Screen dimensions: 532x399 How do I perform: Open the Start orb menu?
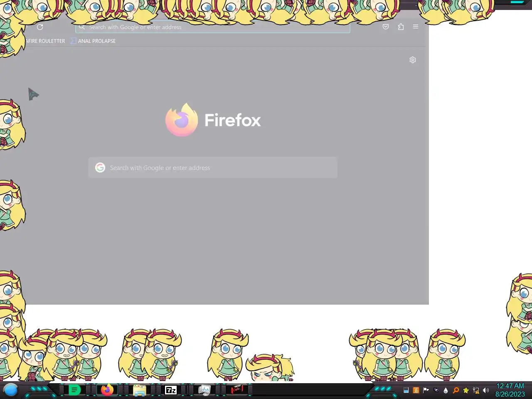click(x=11, y=390)
